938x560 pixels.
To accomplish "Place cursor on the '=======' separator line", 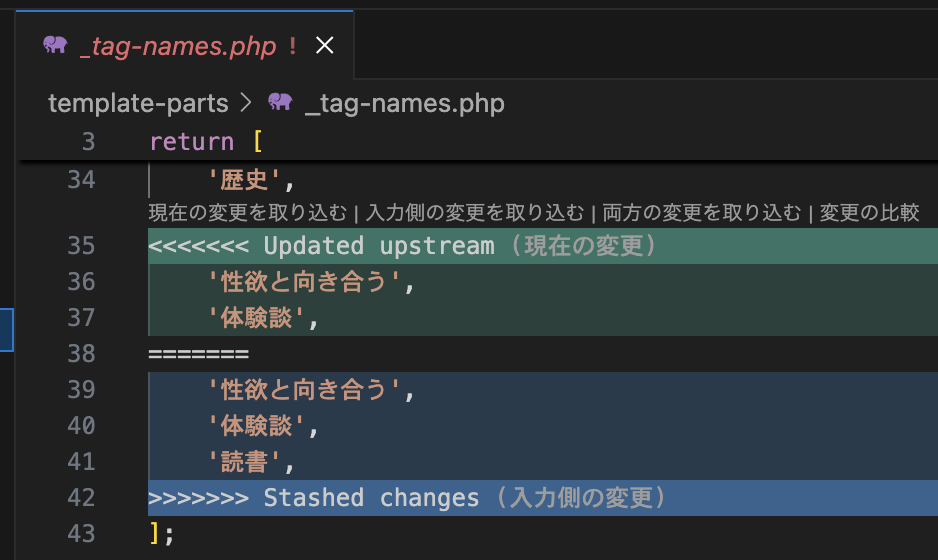I will 198,354.
